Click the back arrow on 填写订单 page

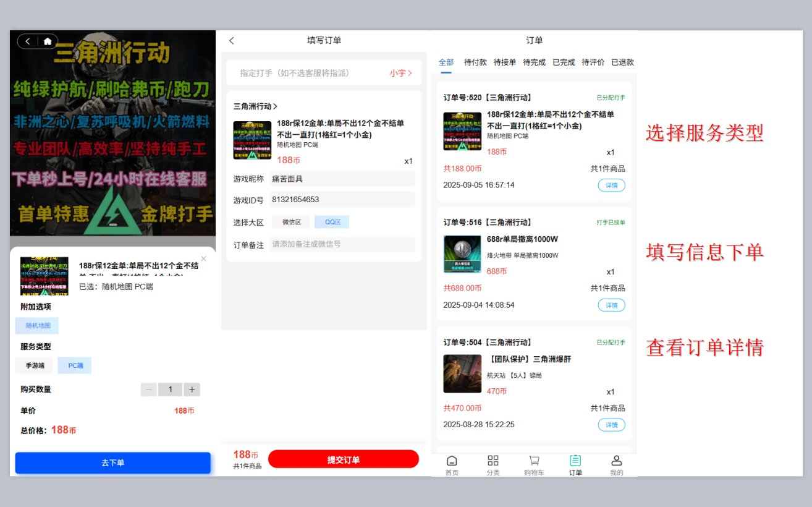tap(232, 40)
